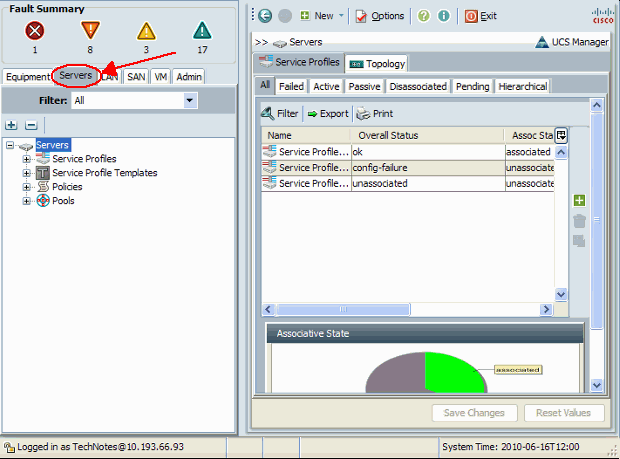The image size is (620, 459).
Task: Sort by the Overall Status column header
Action: click(x=427, y=135)
